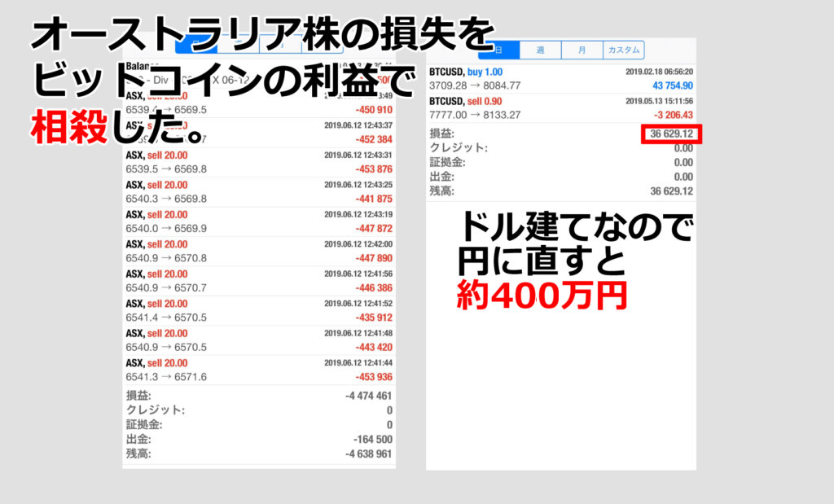This screenshot has height=504, width=834.
Task: Tap ASX sell trade at 12:43:25
Action: 259,191
